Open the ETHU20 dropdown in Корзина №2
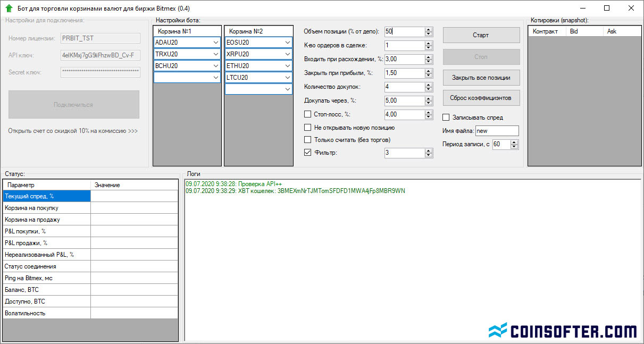Image resolution: width=644 pixels, height=344 pixels. pos(288,66)
